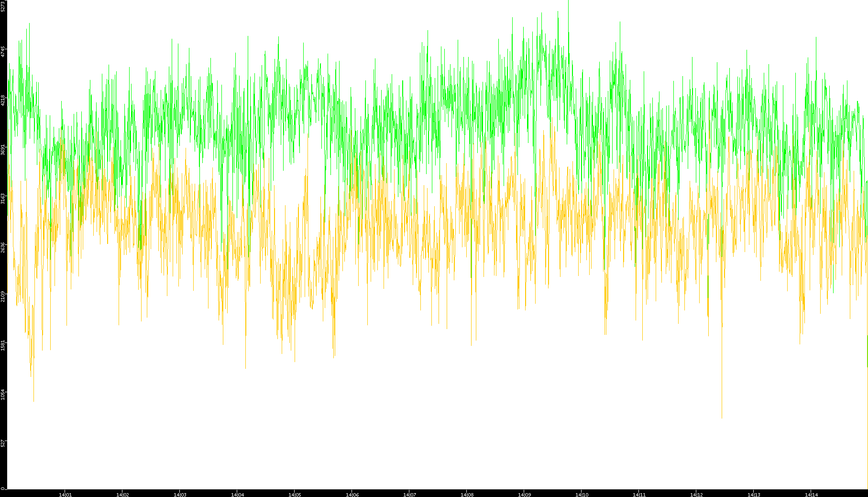Click the 2636 value on vertical axis

click(x=3, y=247)
